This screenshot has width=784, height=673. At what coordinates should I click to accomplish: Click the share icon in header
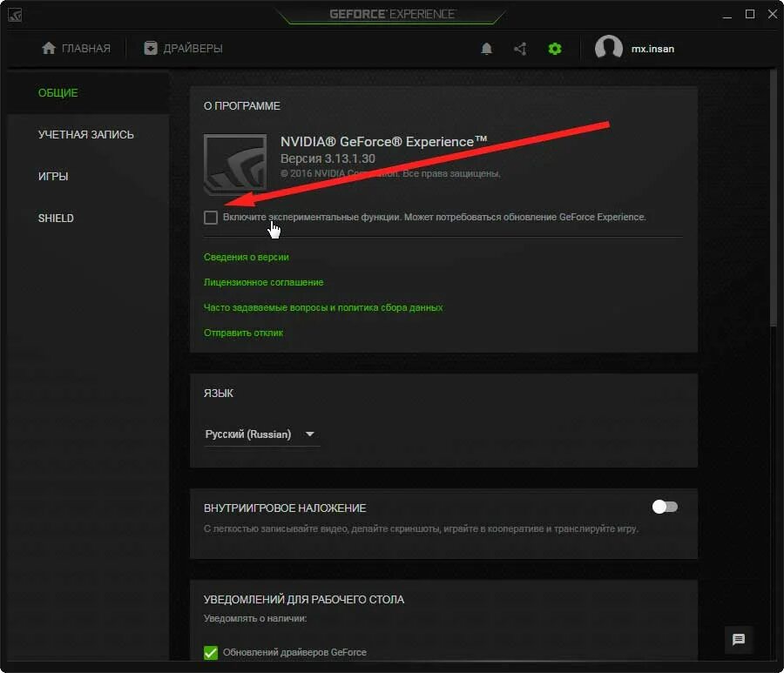tap(520, 49)
